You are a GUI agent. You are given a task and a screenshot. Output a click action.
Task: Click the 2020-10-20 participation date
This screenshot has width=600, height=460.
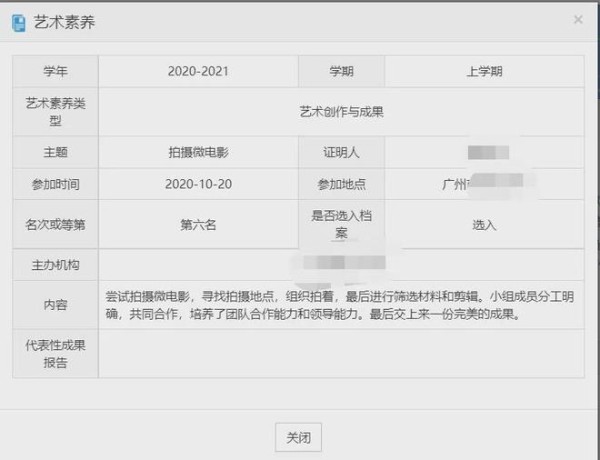pos(198,184)
